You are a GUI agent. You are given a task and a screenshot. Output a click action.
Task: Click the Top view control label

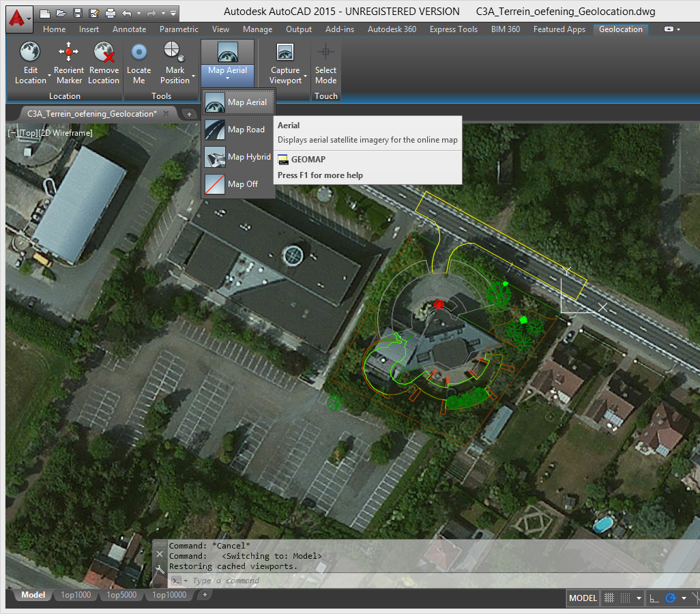[x=29, y=133]
